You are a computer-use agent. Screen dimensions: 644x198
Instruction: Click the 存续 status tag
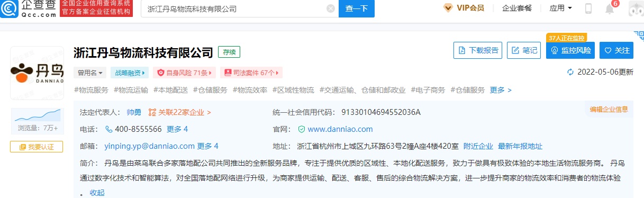tap(229, 52)
